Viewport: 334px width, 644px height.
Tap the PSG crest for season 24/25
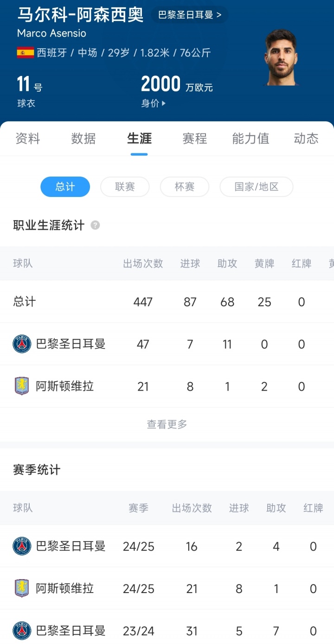(22, 546)
